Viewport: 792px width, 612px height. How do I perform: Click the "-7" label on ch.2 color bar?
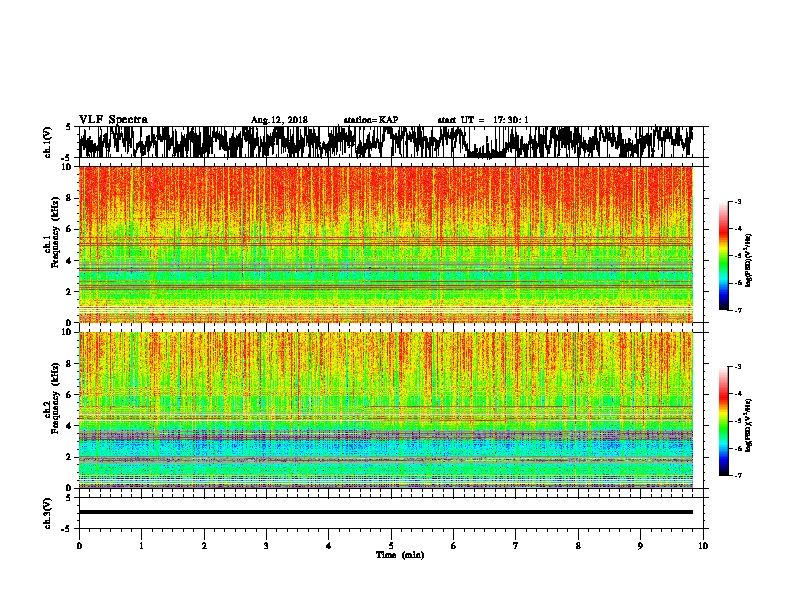738,475
